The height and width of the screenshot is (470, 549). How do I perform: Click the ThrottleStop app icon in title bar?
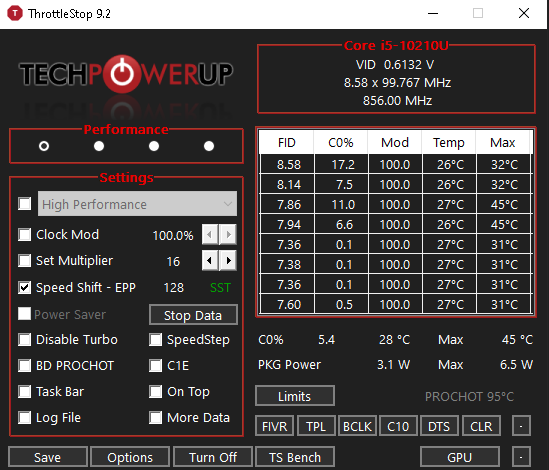(x=15, y=13)
